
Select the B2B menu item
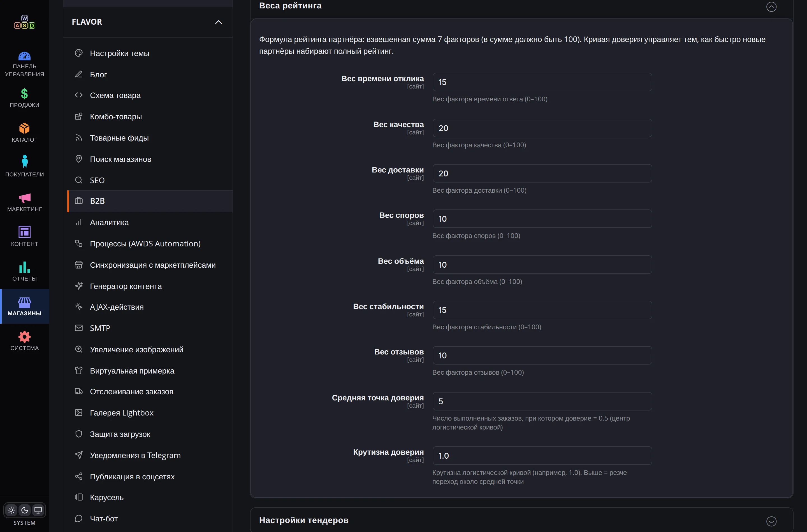coord(150,201)
